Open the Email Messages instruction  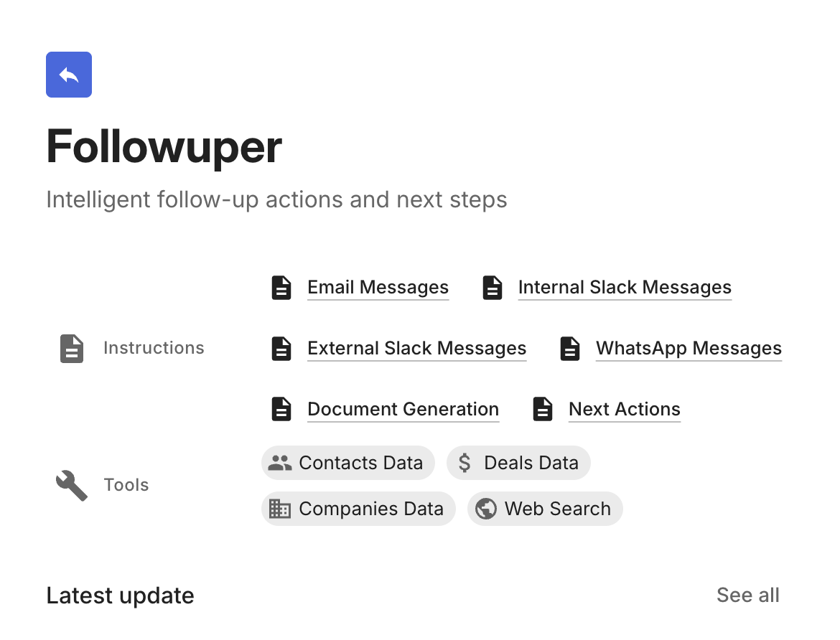(378, 288)
